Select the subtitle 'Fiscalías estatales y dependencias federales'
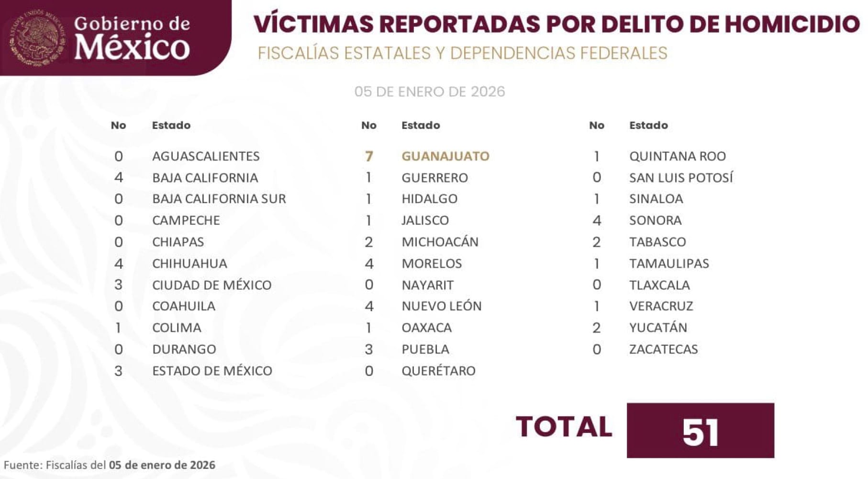The height and width of the screenshot is (479, 868). tap(462, 53)
